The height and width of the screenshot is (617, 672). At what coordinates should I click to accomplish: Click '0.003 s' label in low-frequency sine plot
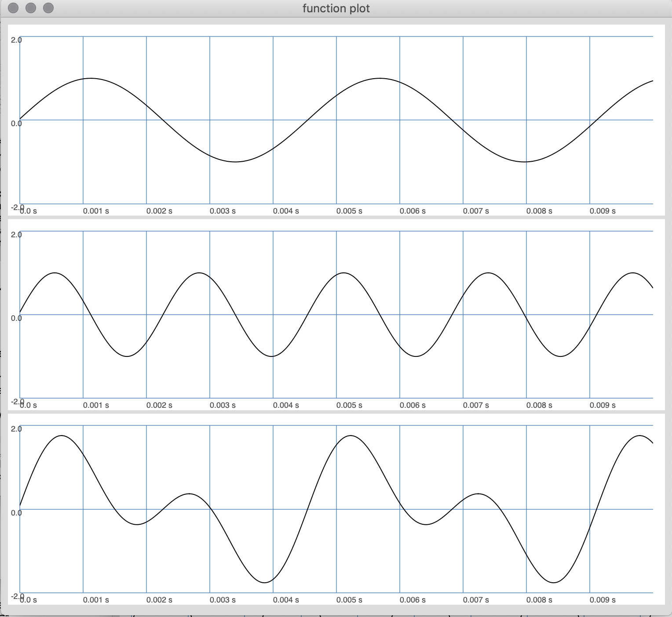tap(223, 211)
